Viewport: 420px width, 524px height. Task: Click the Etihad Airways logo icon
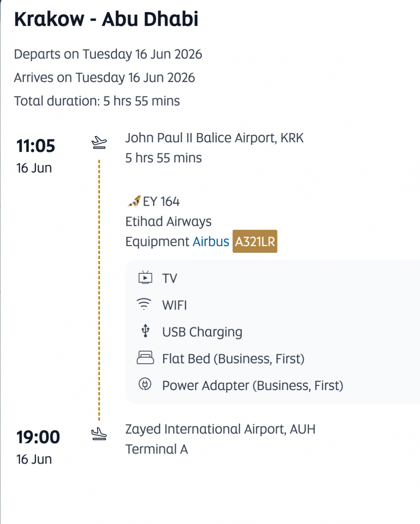pos(134,202)
